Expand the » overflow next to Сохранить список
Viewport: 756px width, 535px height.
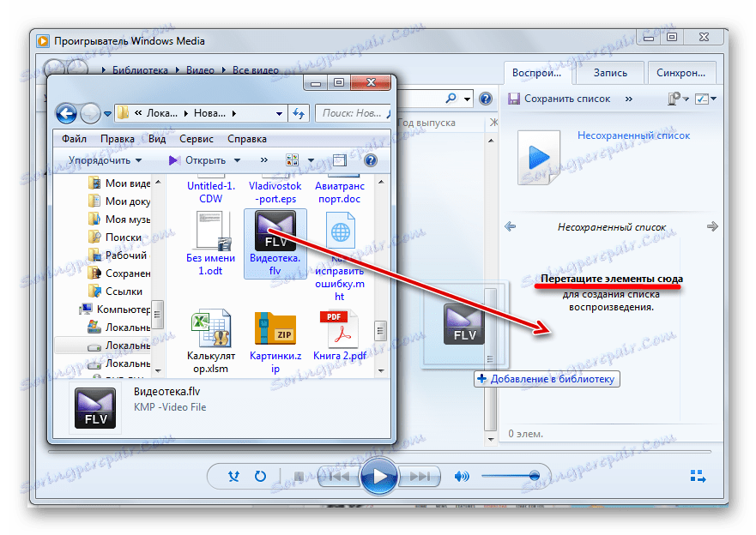[629, 99]
